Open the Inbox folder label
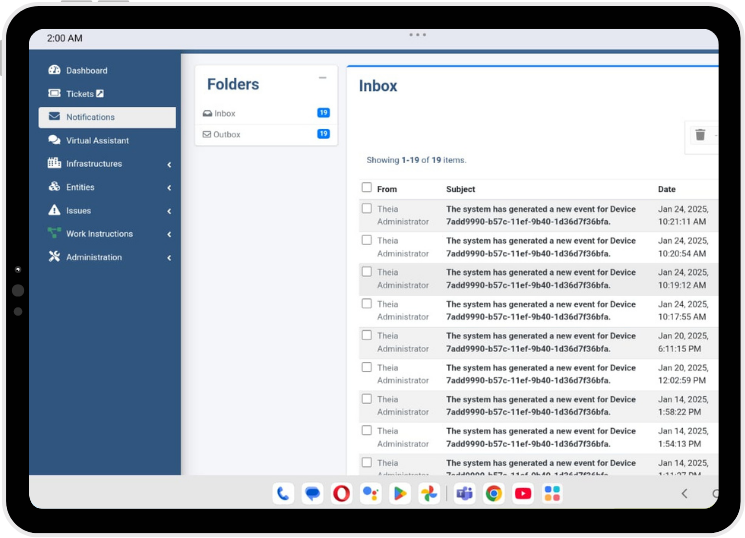Viewport: 745px width, 538px height. 225,114
